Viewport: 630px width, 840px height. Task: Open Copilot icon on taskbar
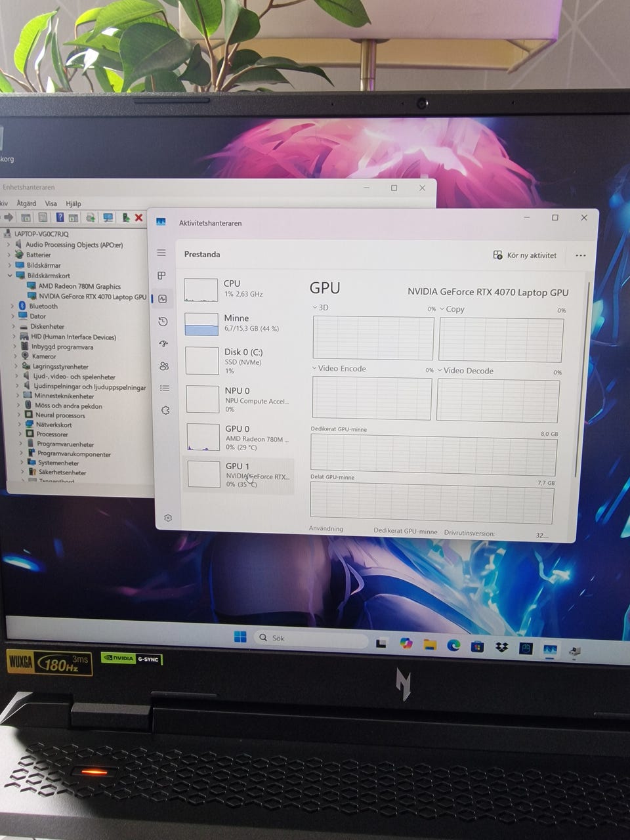coord(406,644)
